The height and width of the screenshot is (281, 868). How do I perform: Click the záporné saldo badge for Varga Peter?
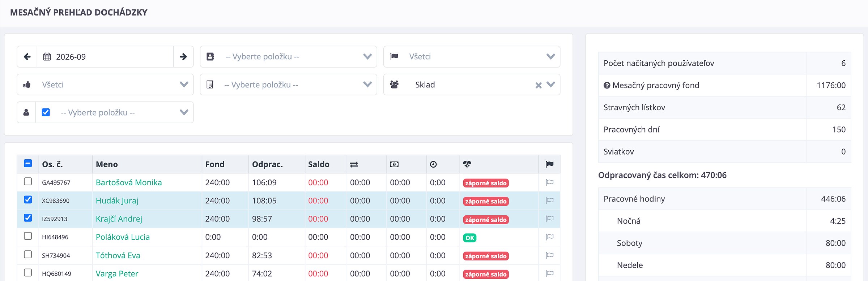tap(486, 274)
